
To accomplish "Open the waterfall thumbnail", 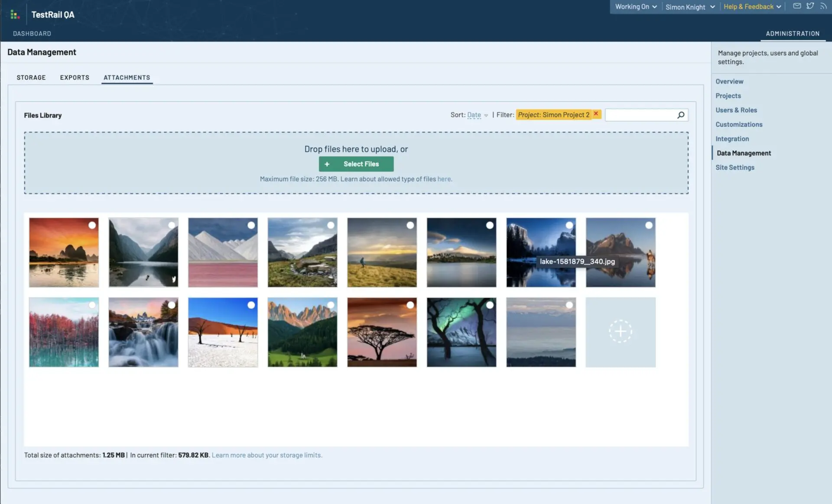I will (143, 332).
